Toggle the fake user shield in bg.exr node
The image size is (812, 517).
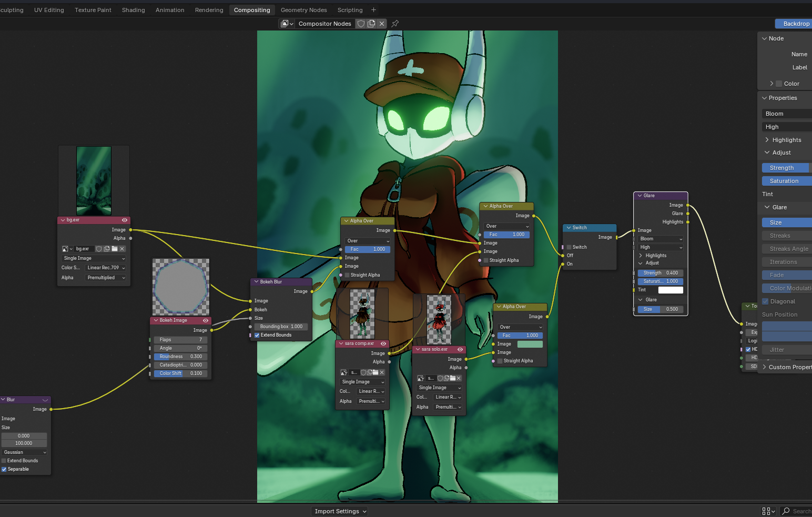point(99,249)
